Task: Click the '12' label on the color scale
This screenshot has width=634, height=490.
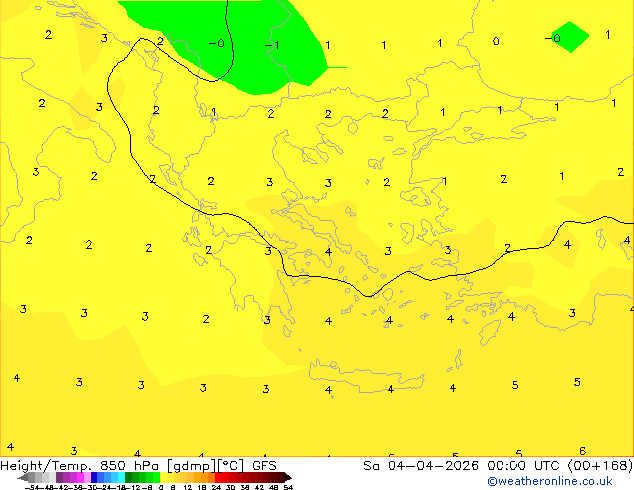Action: [188, 487]
